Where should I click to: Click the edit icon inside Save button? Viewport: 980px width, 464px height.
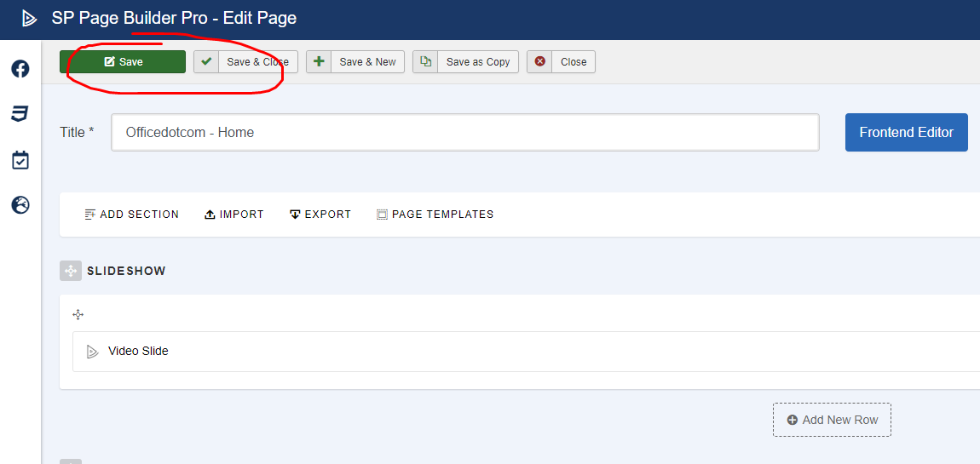pos(109,62)
